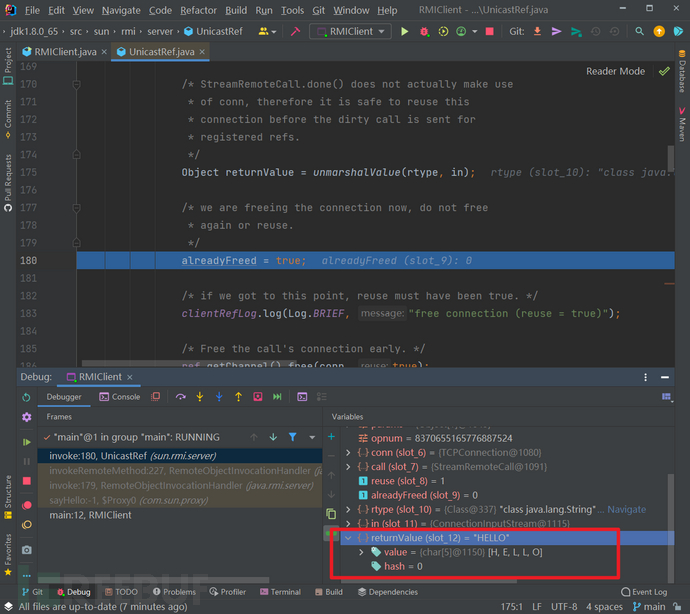Open Profiler tool window
690x614 pixels.
tap(228, 592)
